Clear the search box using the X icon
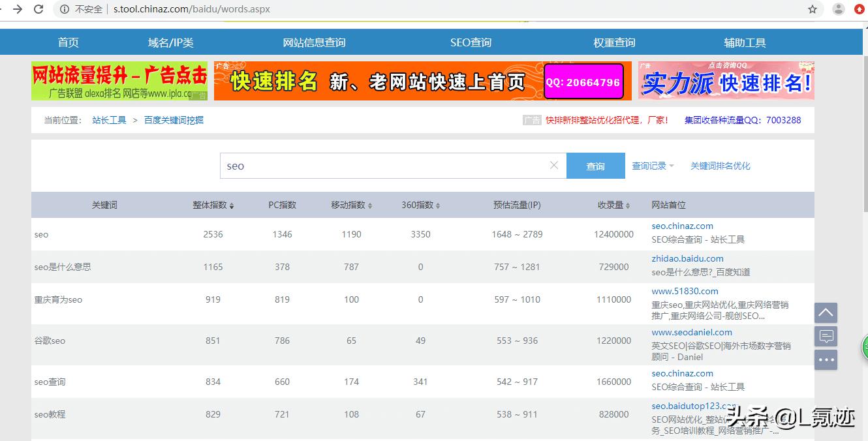Screen dimensions: 868x441 tap(554, 165)
